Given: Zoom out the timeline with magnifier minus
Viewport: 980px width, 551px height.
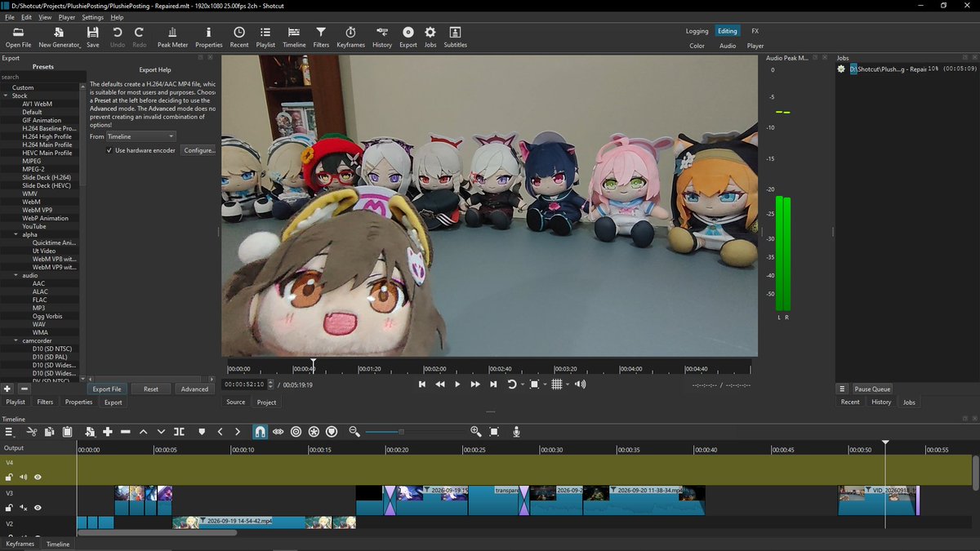Looking at the screenshot, I should (x=354, y=432).
